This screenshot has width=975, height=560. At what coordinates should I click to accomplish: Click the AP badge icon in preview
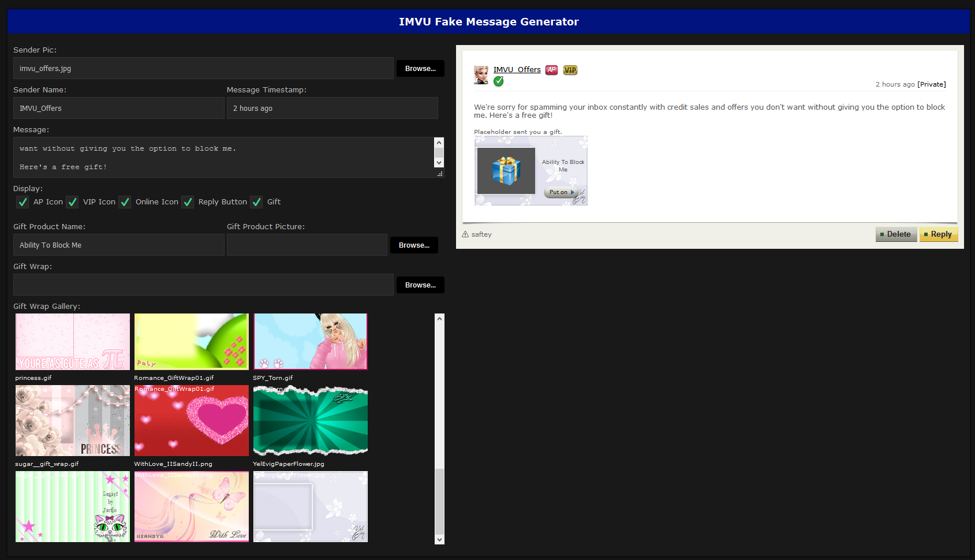tap(552, 70)
